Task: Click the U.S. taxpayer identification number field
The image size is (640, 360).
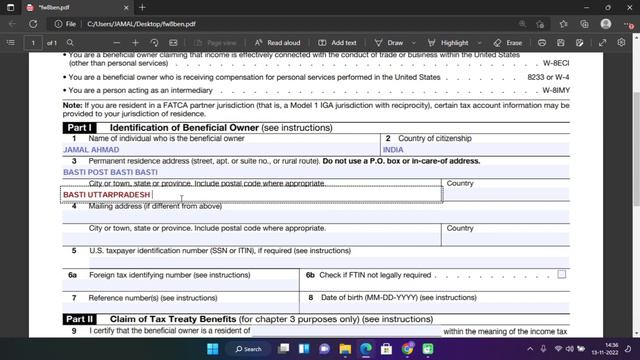Action: pyautogui.click(x=329, y=262)
